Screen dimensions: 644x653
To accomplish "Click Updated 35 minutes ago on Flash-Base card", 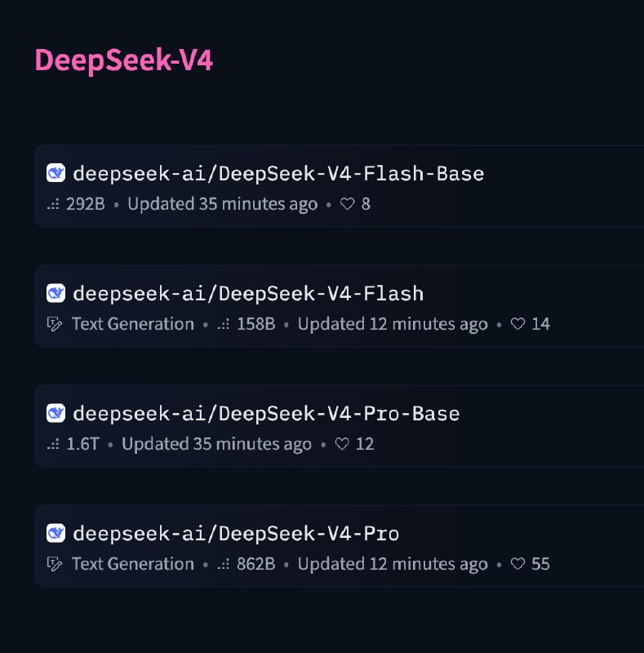I will click(x=222, y=204).
